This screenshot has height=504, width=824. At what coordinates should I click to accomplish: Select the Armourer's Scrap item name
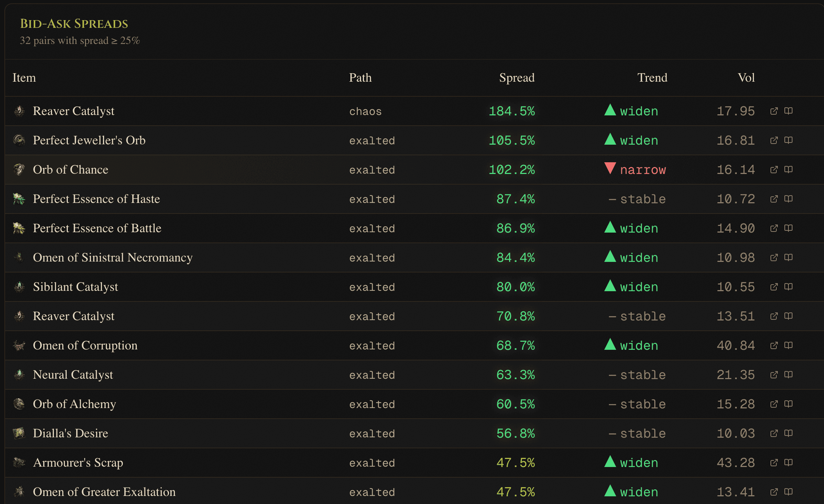78,463
